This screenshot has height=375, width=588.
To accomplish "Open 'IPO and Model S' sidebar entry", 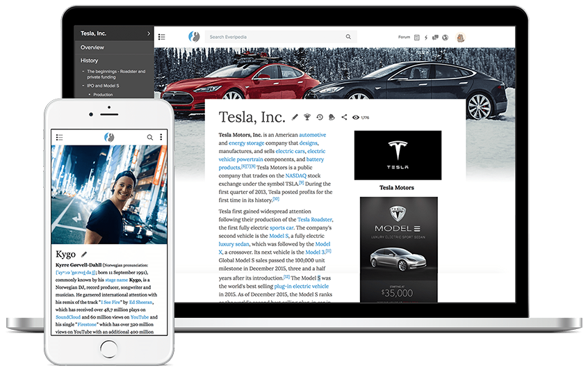I will pyautogui.click(x=103, y=86).
